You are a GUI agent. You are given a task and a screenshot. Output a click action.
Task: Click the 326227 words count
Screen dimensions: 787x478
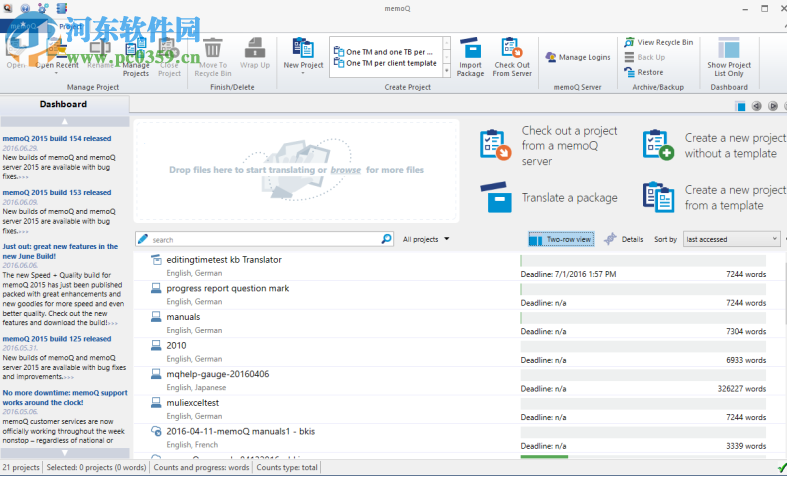pyautogui.click(x=742, y=389)
